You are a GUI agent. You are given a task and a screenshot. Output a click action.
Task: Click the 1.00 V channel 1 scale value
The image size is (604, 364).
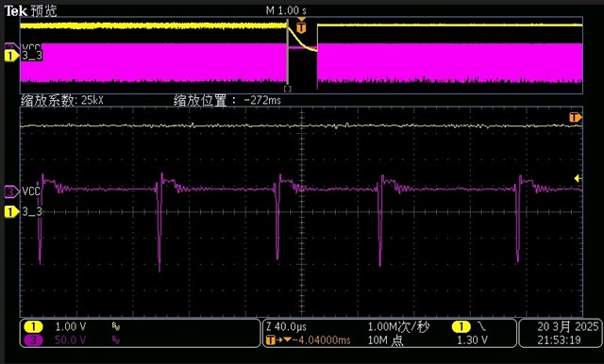pos(70,327)
